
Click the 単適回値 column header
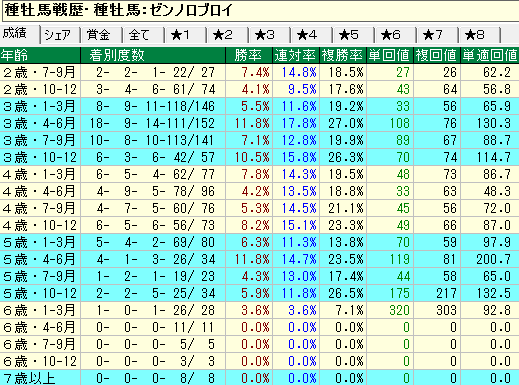pos(490,55)
